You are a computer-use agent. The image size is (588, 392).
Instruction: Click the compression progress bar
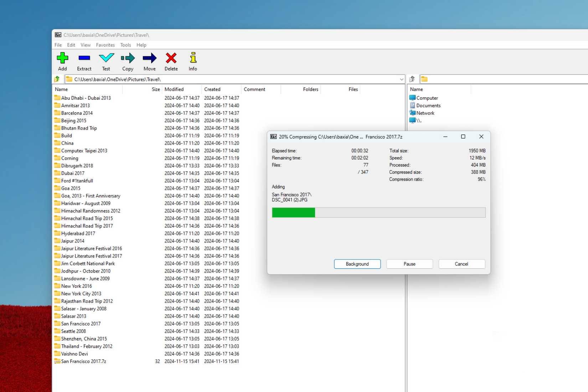pyautogui.click(x=378, y=212)
